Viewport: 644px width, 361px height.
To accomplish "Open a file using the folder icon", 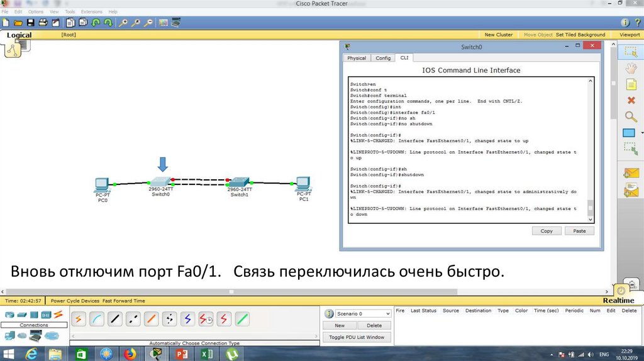I will (18, 23).
